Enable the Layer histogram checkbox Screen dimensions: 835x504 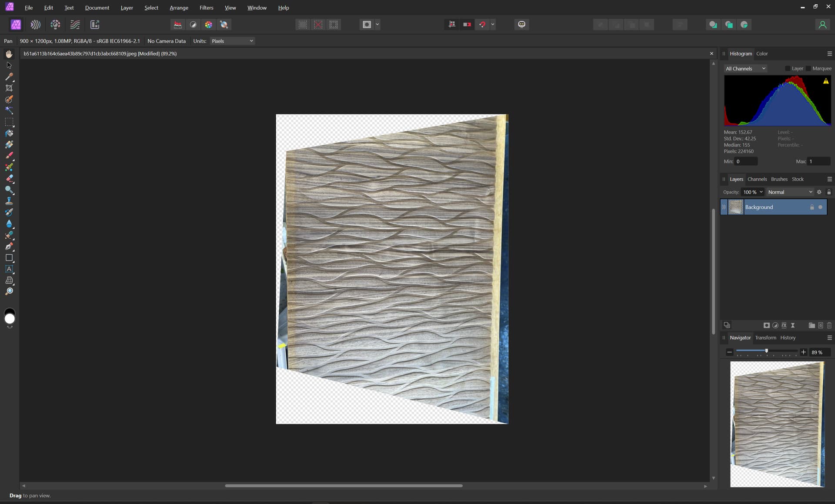pos(788,69)
